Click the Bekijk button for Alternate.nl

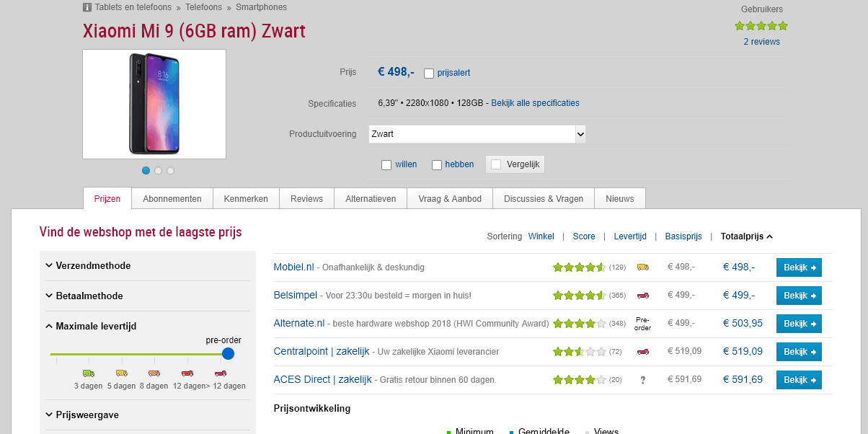click(x=799, y=324)
